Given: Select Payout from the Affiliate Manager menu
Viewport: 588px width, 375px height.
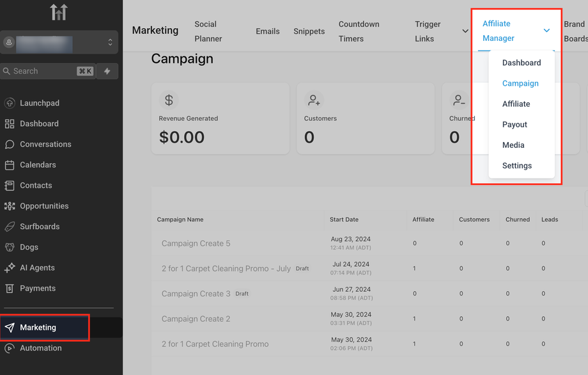Looking at the screenshot, I should pos(514,124).
